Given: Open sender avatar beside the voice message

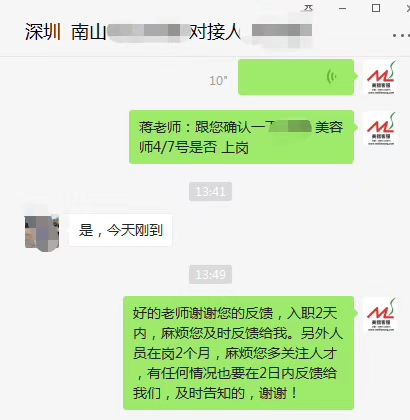Looking at the screenshot, I should coord(381,78).
